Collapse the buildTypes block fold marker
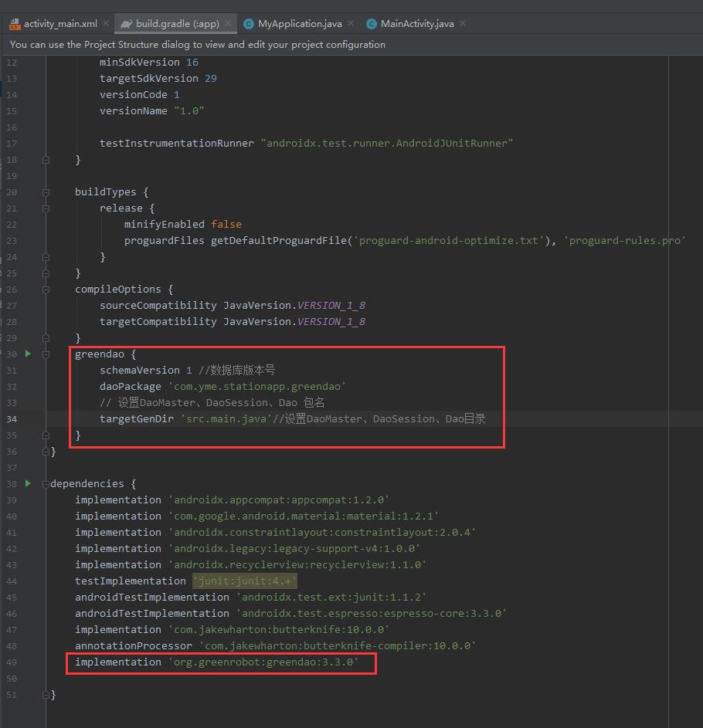Screen dimensions: 703x728 [x=45, y=191]
